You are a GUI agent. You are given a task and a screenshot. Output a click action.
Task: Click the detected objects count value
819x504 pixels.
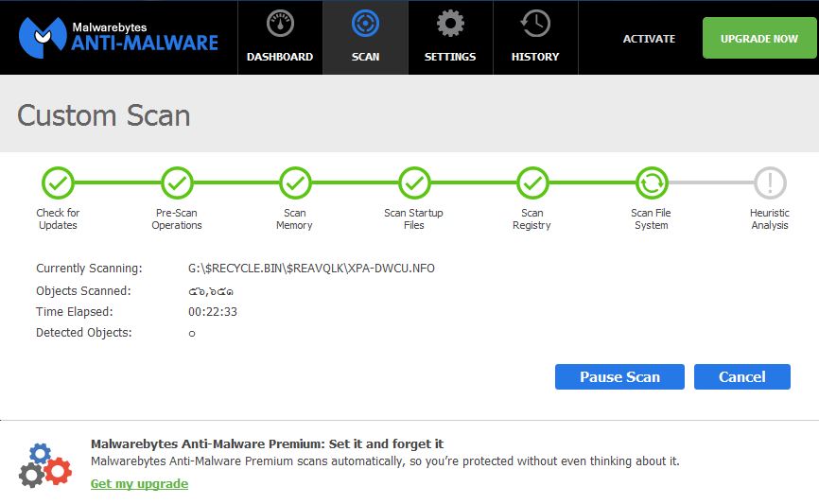point(192,333)
